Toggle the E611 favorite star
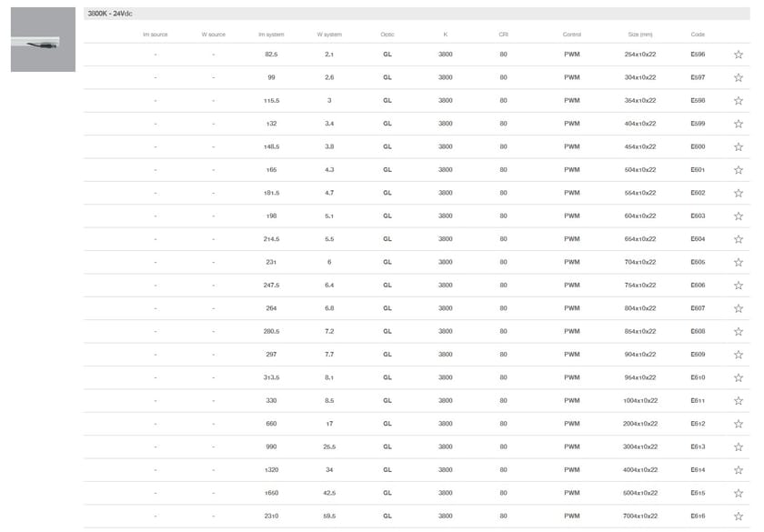The height and width of the screenshot is (532, 764). coord(738,401)
